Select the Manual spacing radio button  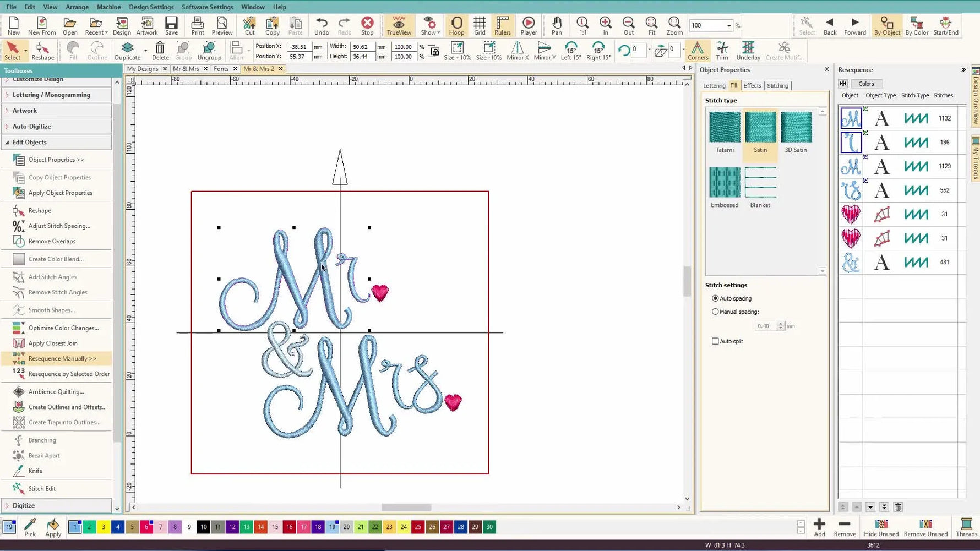point(715,311)
